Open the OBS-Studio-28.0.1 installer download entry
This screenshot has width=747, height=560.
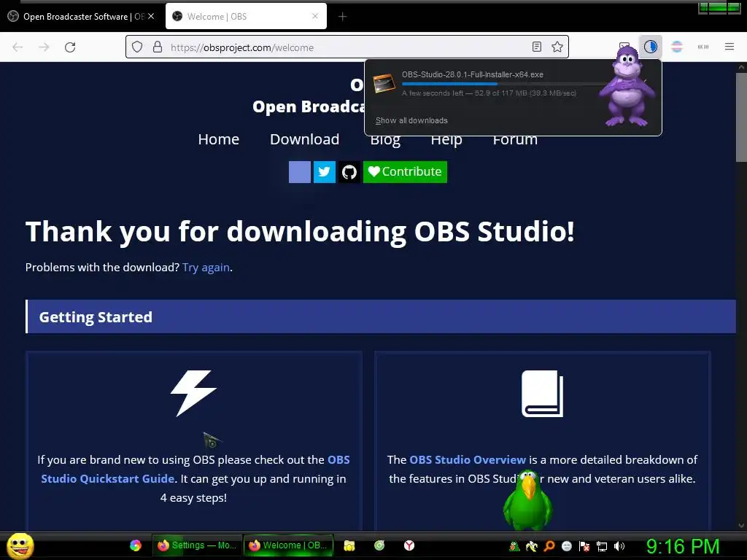coord(486,84)
